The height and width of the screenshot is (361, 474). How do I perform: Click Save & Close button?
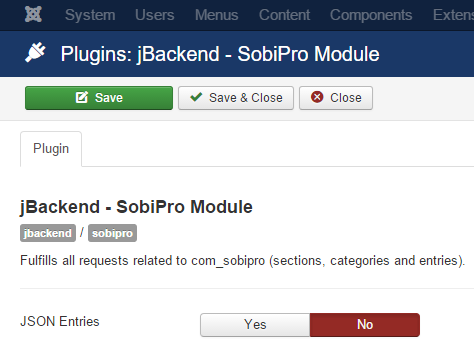pyautogui.click(x=236, y=98)
